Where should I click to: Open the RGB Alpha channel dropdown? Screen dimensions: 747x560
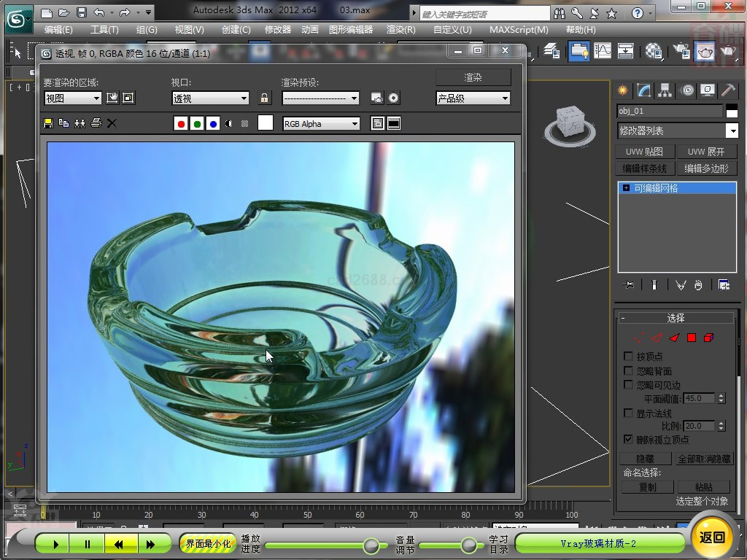point(321,124)
